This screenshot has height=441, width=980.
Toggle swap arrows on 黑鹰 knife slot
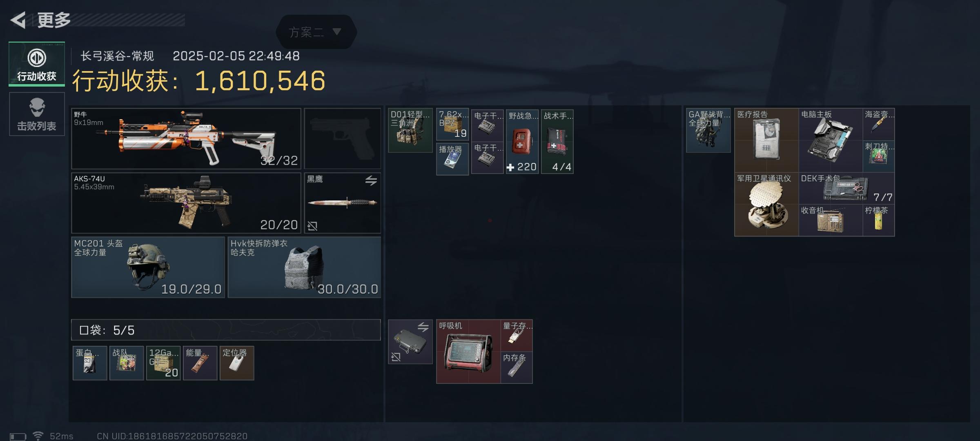click(x=371, y=180)
